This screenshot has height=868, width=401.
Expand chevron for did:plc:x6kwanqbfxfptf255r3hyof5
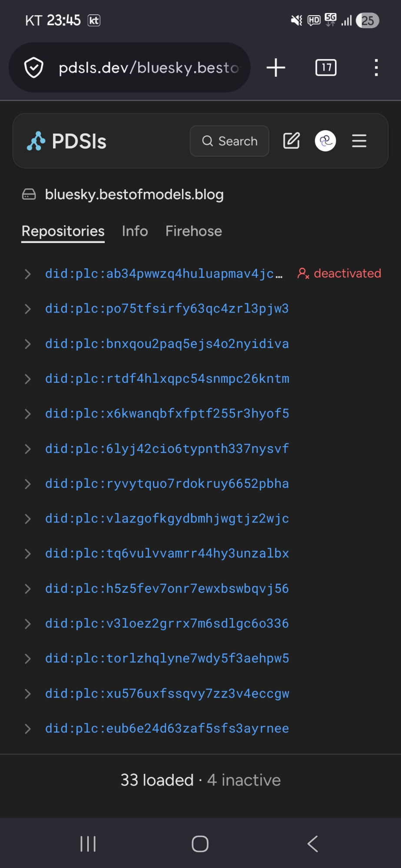coord(28,414)
